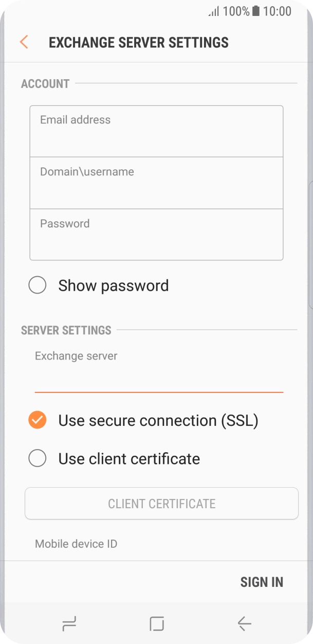
Task: Tap the Back navigation icon
Action: pos(244,623)
